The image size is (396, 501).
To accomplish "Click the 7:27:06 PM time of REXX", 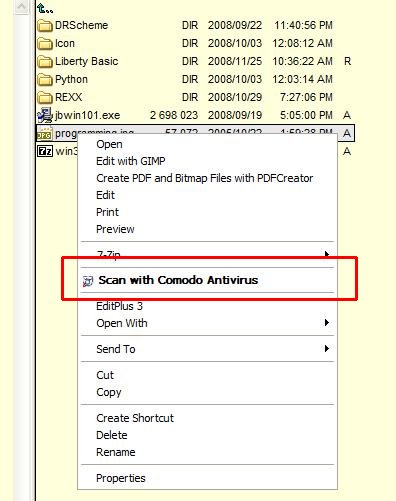I will point(306,97).
